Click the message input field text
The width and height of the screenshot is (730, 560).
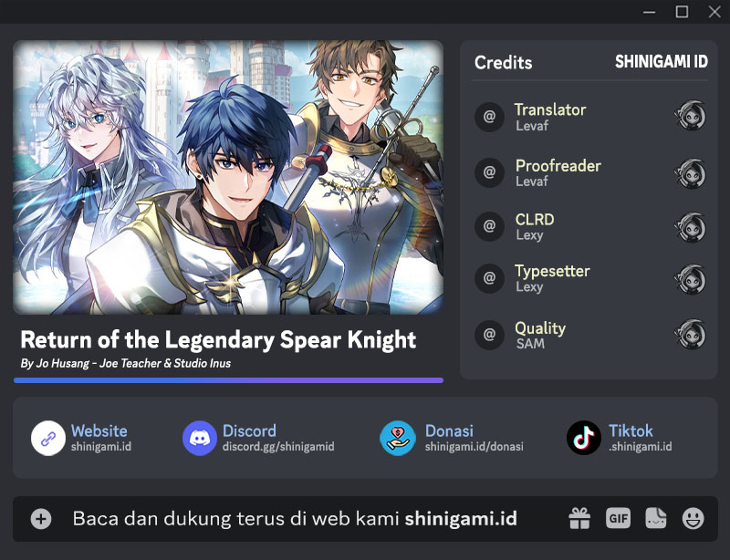pos(295,519)
